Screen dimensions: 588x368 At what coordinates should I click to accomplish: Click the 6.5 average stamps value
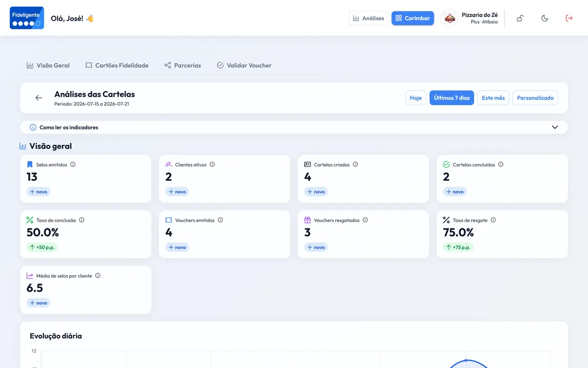[x=35, y=288]
